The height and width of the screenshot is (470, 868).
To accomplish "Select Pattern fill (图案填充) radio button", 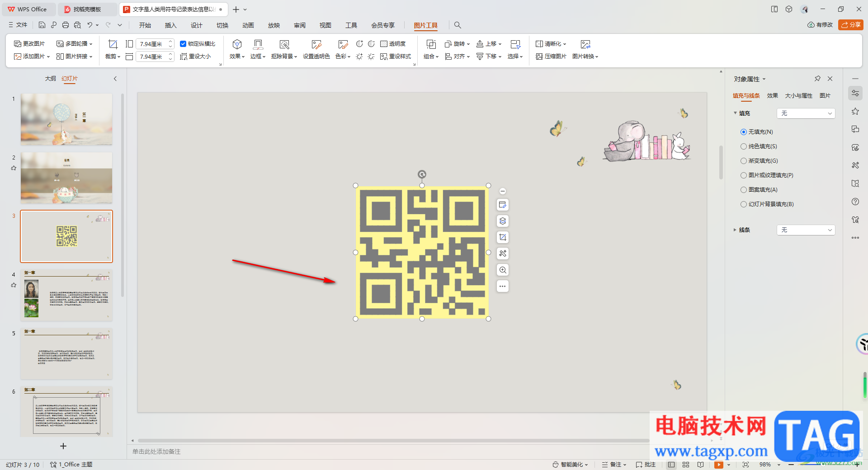I will click(x=743, y=190).
